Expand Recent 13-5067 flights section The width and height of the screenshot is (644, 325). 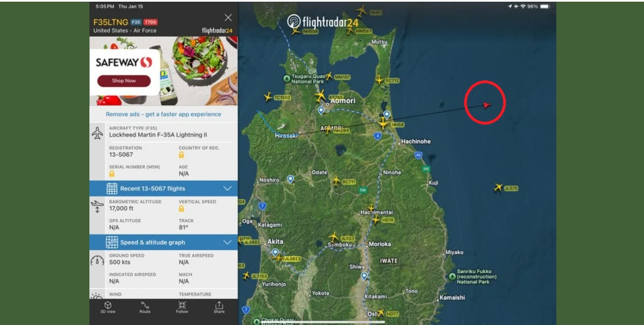click(x=164, y=189)
